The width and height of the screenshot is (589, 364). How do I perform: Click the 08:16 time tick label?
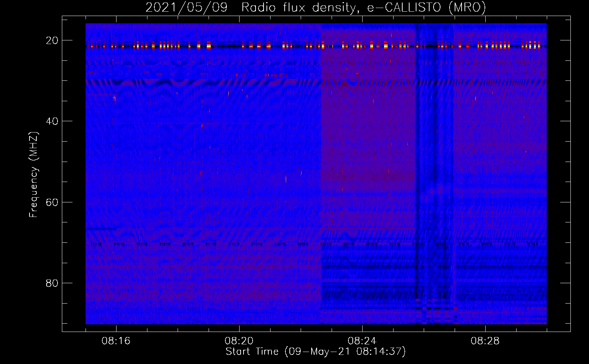coord(116,341)
